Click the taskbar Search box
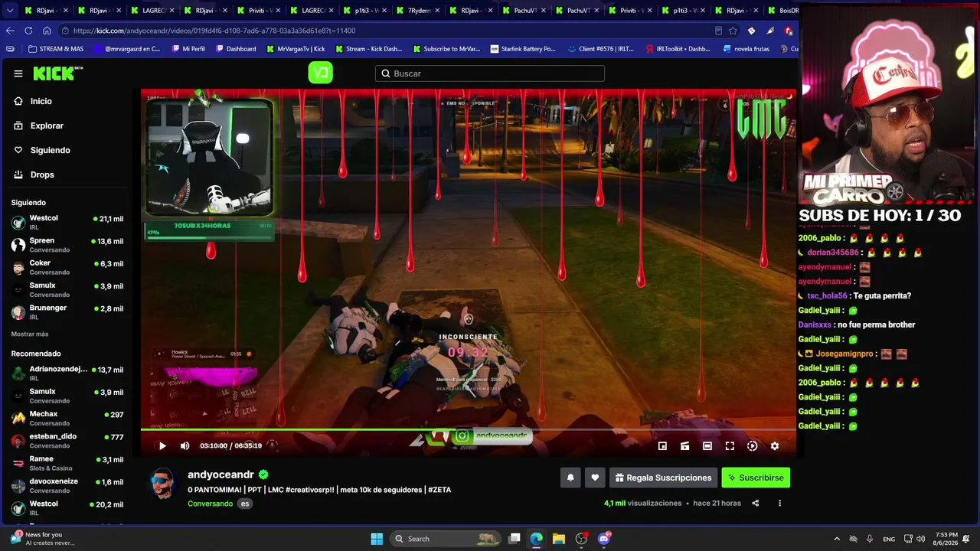 coord(446,539)
